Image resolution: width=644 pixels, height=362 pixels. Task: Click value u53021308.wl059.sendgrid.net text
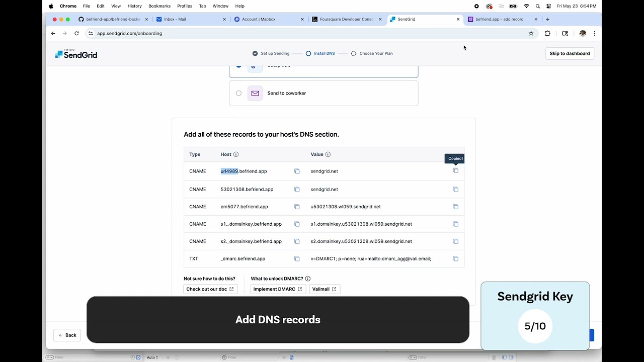click(x=346, y=207)
